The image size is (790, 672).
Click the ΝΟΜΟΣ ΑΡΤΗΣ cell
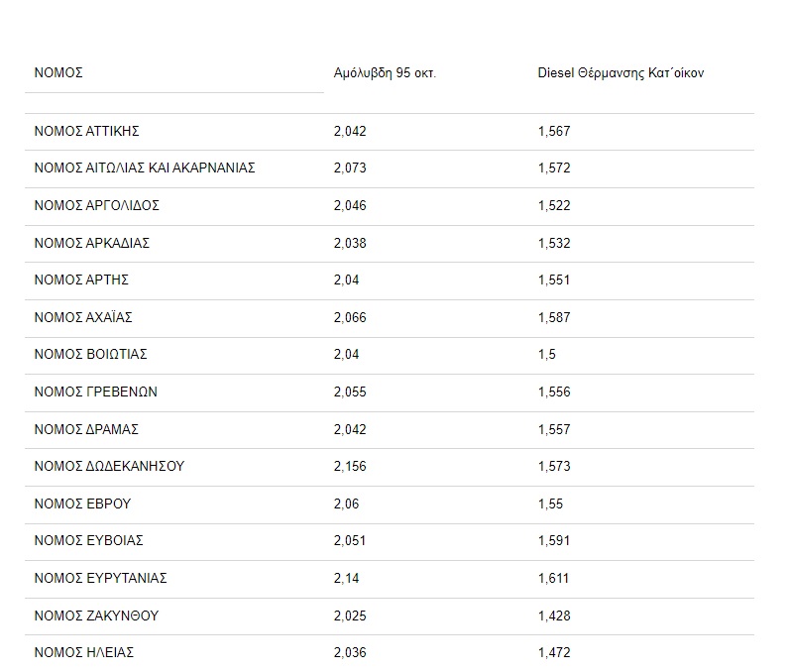[x=81, y=280]
